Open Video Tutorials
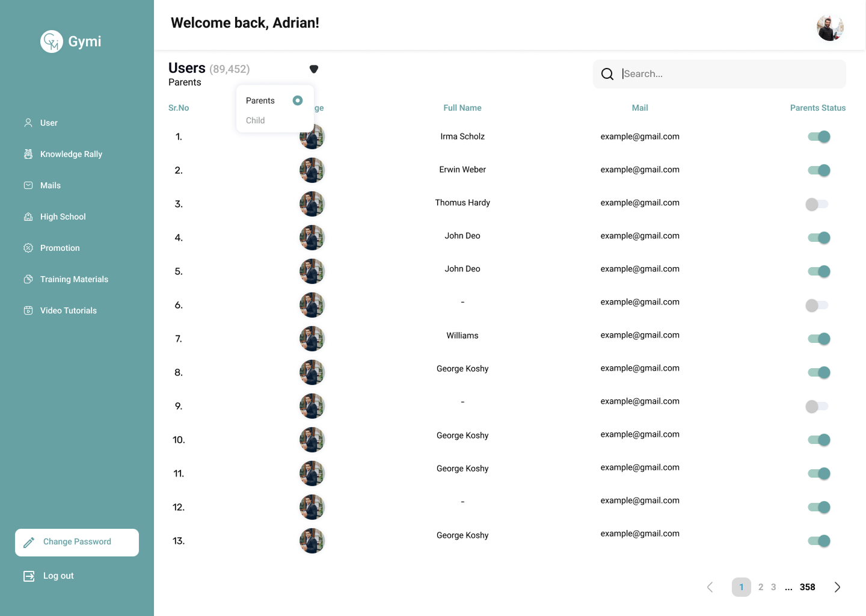This screenshot has height=616, width=866. click(68, 310)
